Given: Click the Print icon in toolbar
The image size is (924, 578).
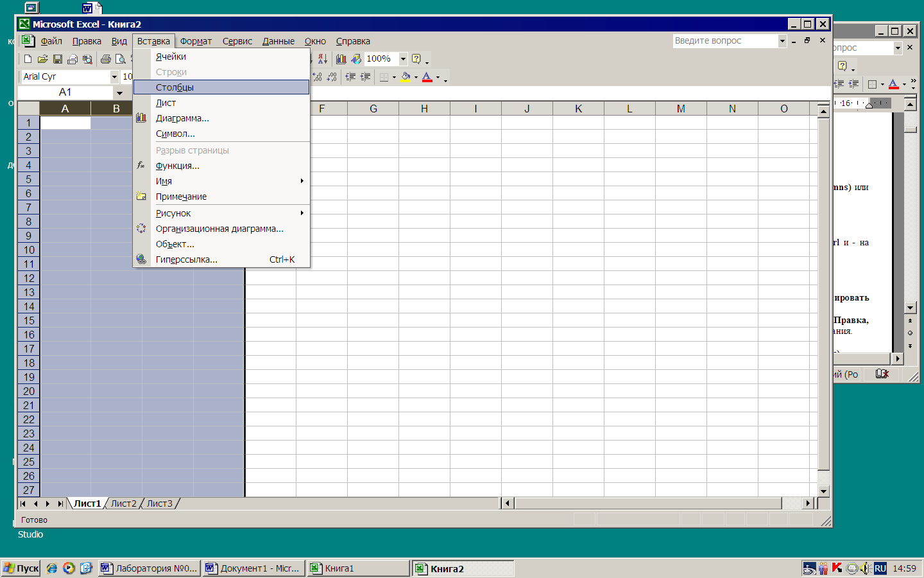Looking at the screenshot, I should (106, 59).
